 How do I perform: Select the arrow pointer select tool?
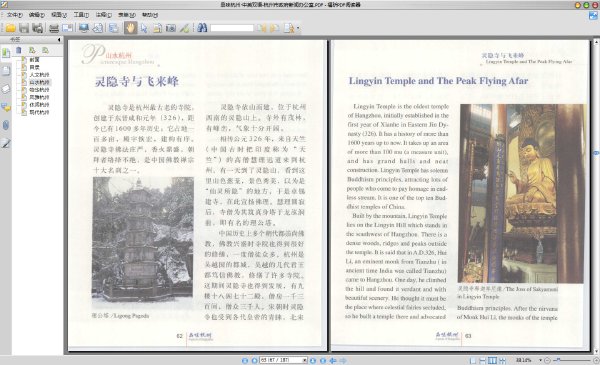[x=144, y=28]
